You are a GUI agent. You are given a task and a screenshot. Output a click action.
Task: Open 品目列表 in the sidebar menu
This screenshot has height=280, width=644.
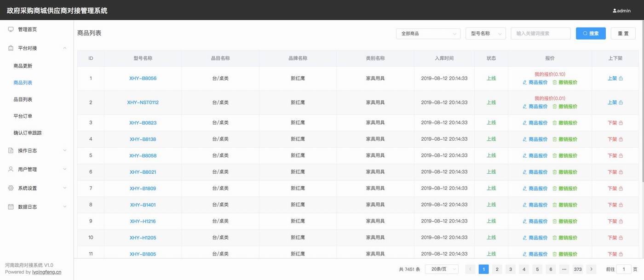click(x=23, y=99)
